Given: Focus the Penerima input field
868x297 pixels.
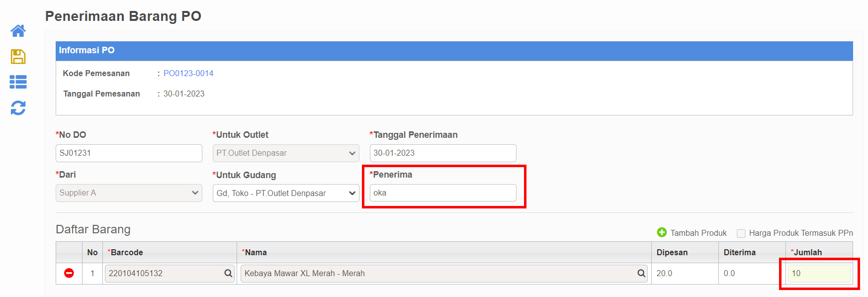Looking at the screenshot, I should coord(443,193).
